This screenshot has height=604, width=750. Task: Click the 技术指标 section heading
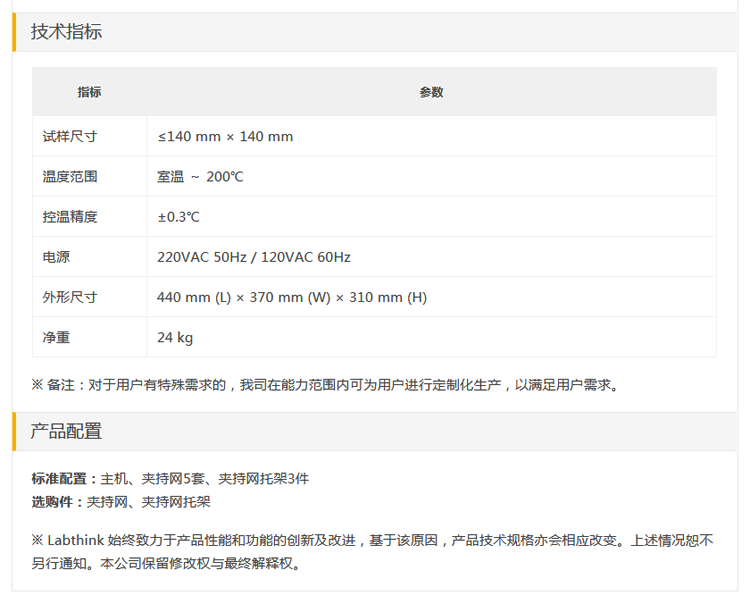(66, 32)
